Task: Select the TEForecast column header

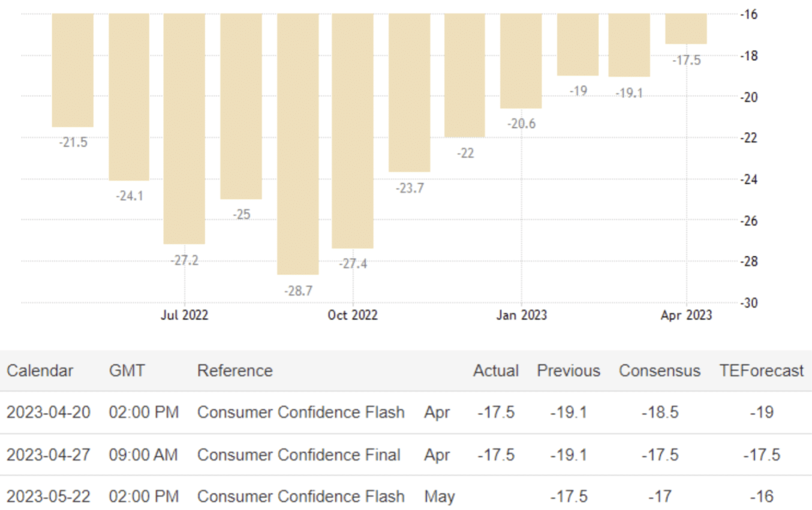Action: tap(761, 371)
